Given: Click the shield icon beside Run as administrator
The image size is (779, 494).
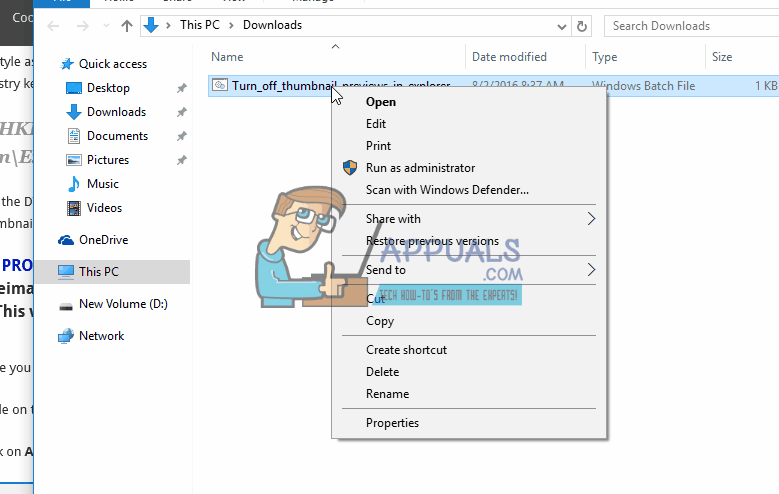Looking at the screenshot, I should [x=350, y=167].
